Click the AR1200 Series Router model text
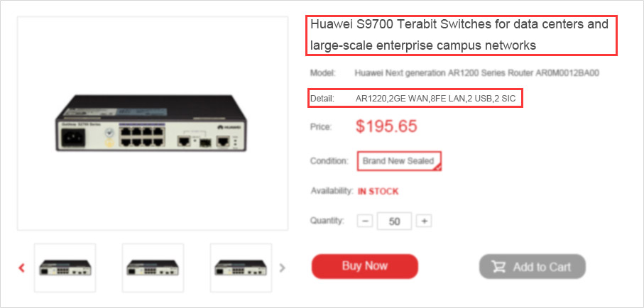The image size is (644, 308). coord(477,74)
